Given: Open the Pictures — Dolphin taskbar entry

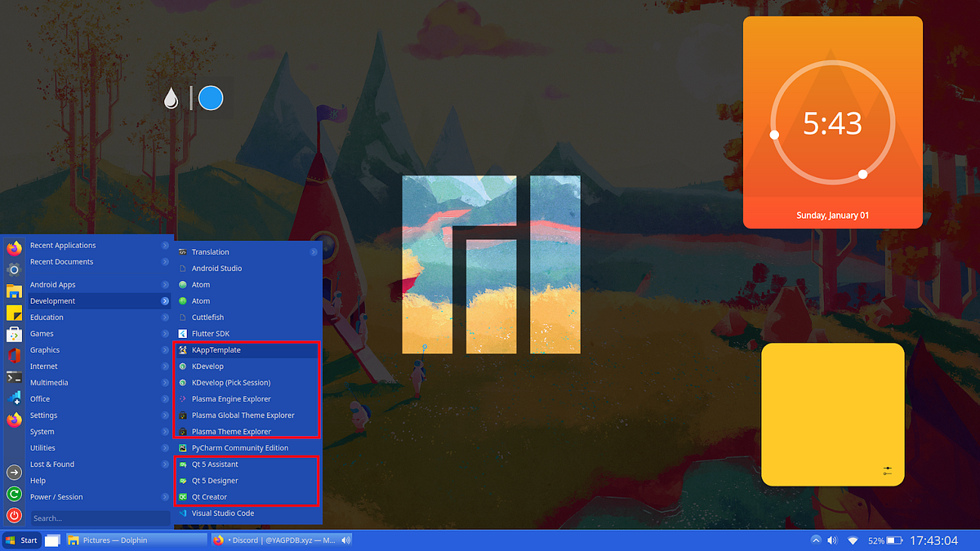Looking at the screenshot, I should tap(114, 540).
